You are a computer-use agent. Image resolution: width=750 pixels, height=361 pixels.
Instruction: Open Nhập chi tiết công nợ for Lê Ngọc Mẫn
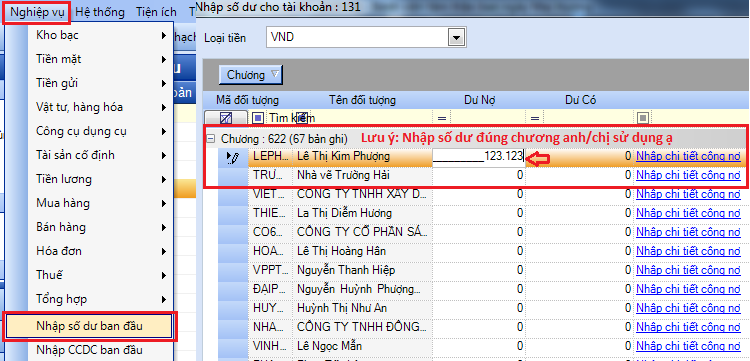point(688,345)
